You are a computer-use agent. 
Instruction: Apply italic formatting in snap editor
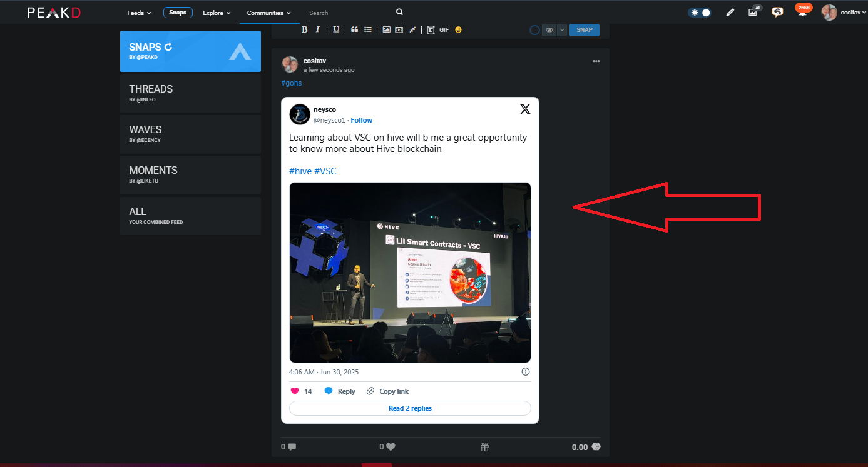[318, 29]
